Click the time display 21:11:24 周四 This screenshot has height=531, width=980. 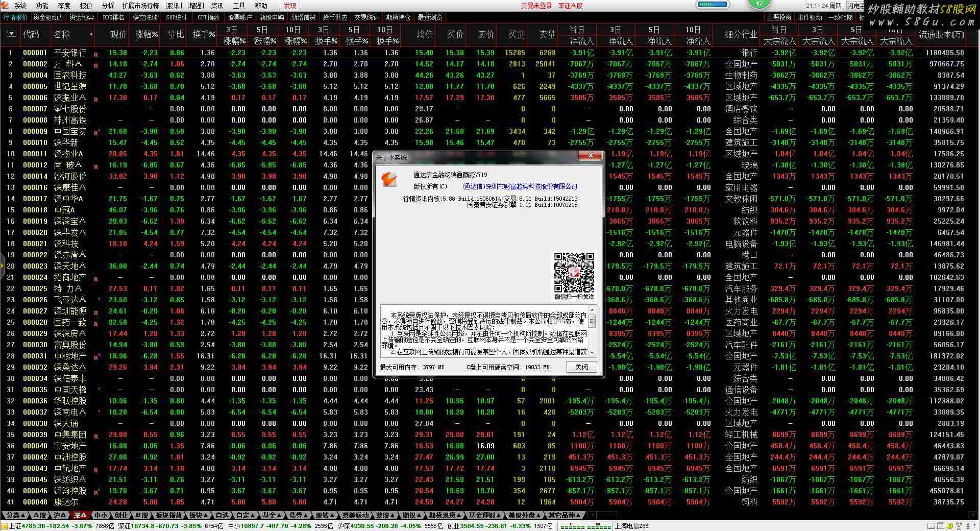tap(824, 6)
